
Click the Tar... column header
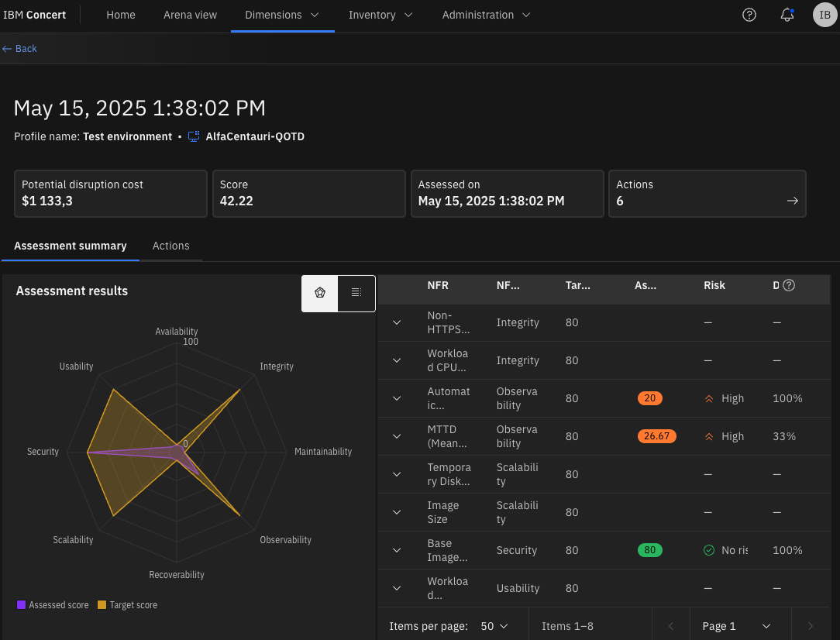(x=577, y=285)
